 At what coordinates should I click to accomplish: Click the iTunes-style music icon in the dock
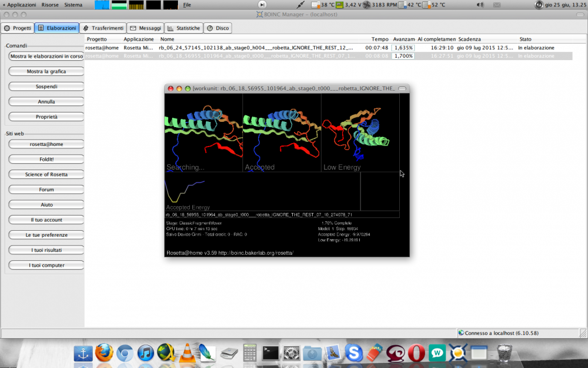(x=145, y=353)
